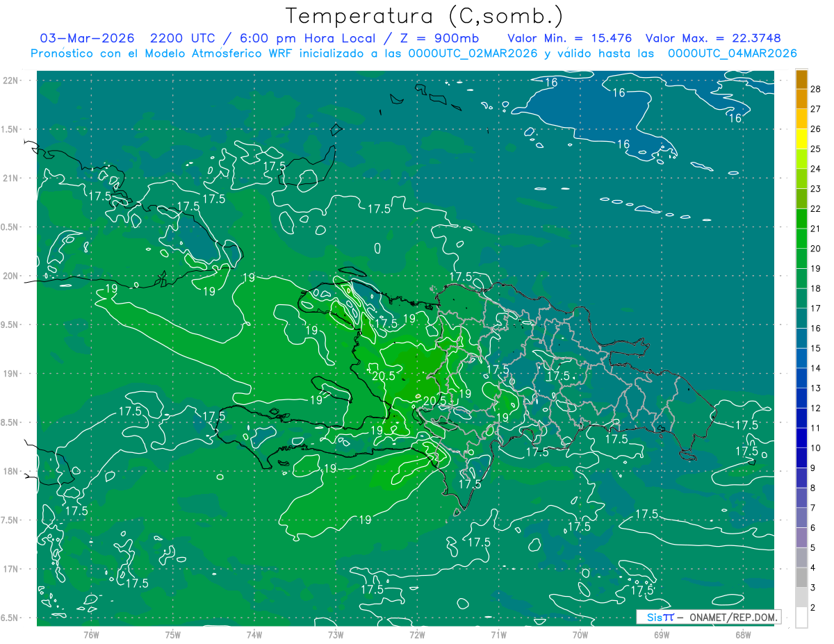The image size is (834, 644).
Task: Pick the teal legend swatch between 17 and 18
Action: coord(802,299)
